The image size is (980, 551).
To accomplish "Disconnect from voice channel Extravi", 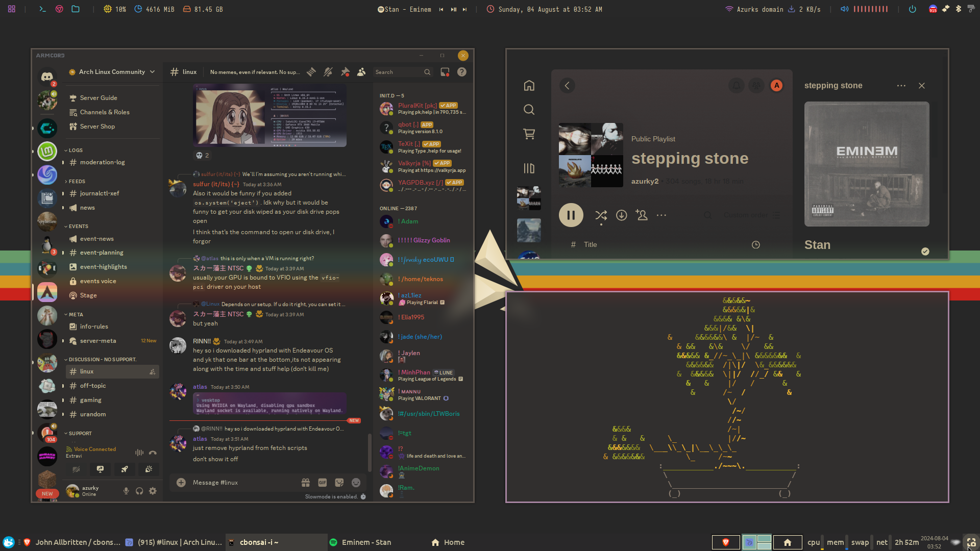I will pos(153,453).
